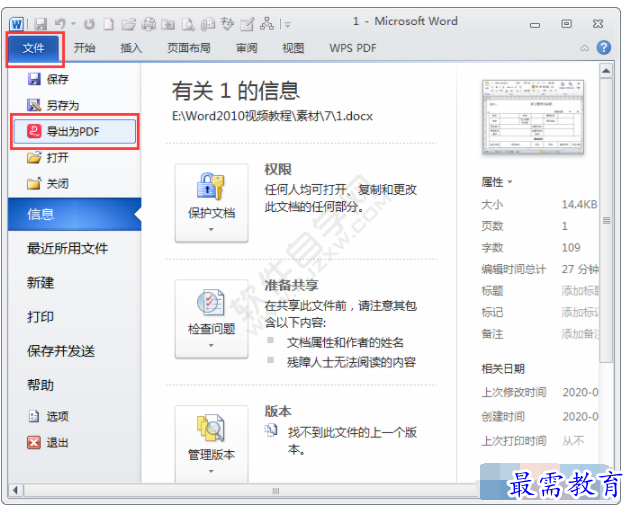
Task: Click the 准备共享 heading text
Action: click(x=291, y=285)
